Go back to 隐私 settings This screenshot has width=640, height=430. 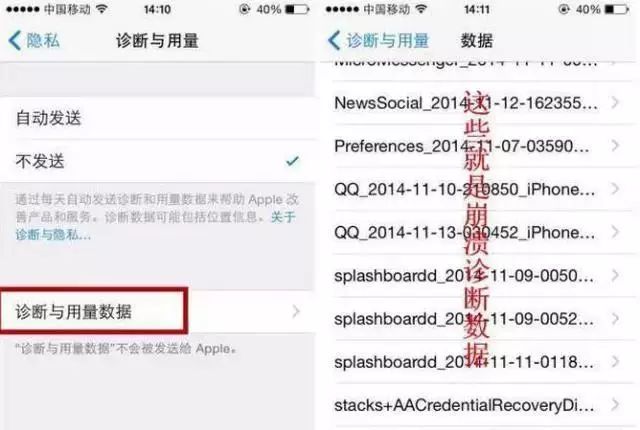point(34,41)
